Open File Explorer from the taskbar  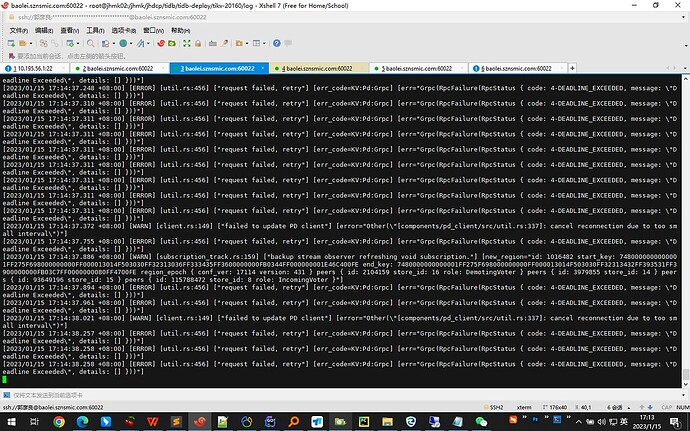[x=387, y=422]
